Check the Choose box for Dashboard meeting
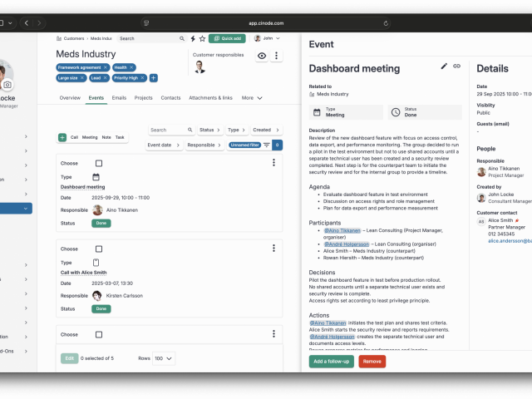Screen dimensions: 532x399 coord(98,163)
